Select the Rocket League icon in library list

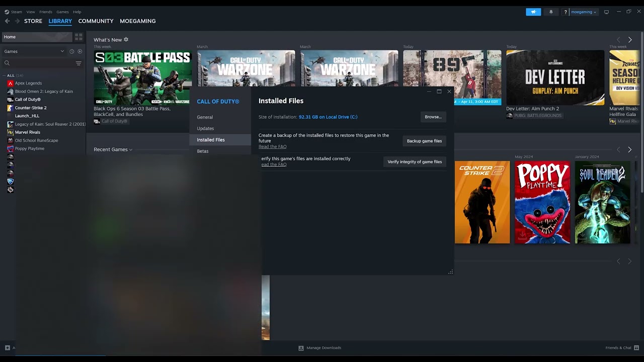(10, 181)
